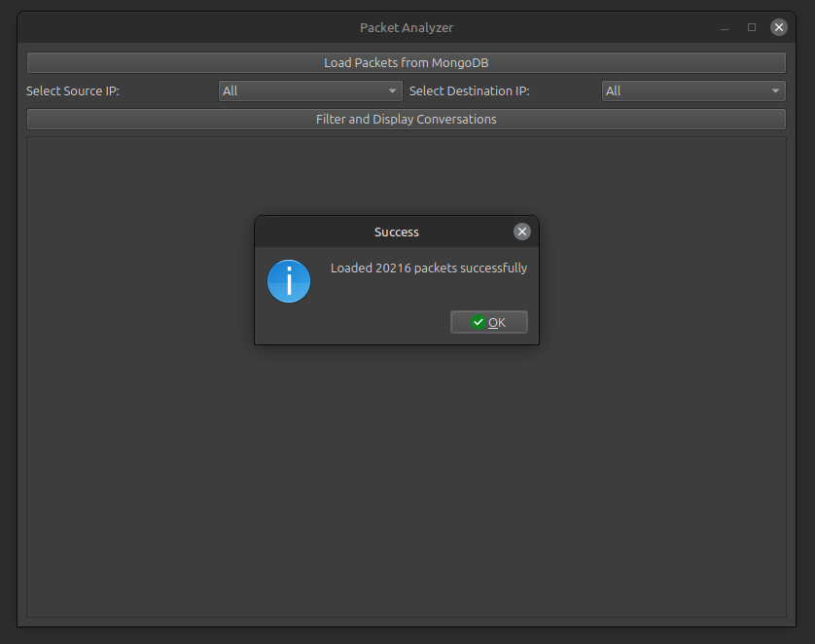Image resolution: width=815 pixels, height=644 pixels.
Task: Click the circled close icon in the titlebar
Action: coord(778,27)
